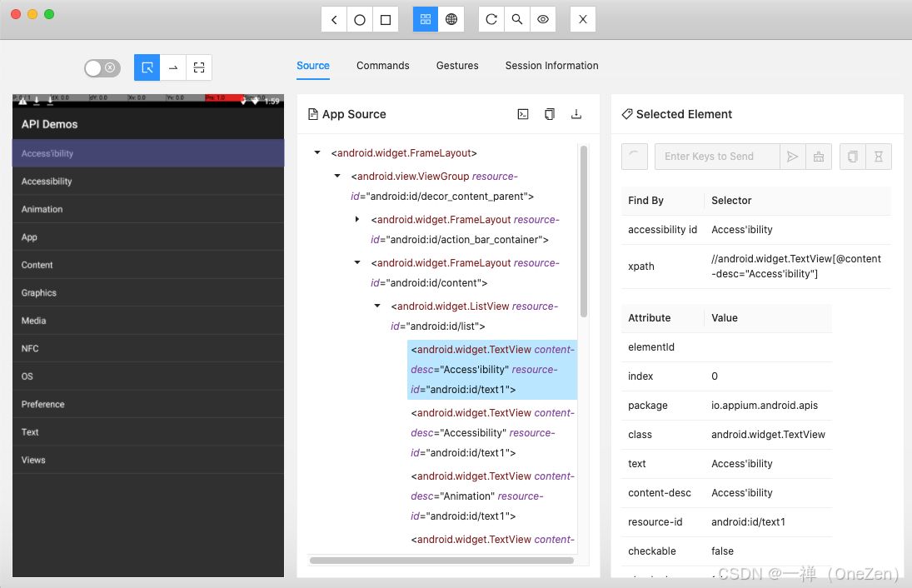The width and height of the screenshot is (912, 588).
Task: Toggle the element highlighter switch
Action: pos(102,68)
